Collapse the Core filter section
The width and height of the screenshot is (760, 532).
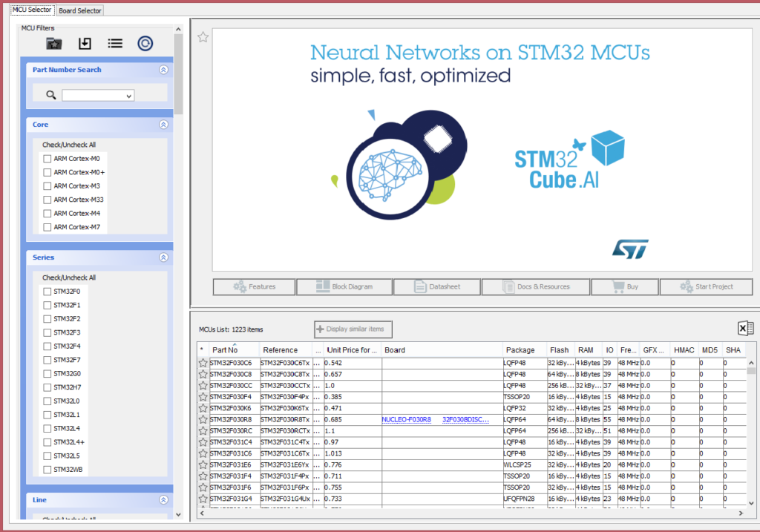163,125
